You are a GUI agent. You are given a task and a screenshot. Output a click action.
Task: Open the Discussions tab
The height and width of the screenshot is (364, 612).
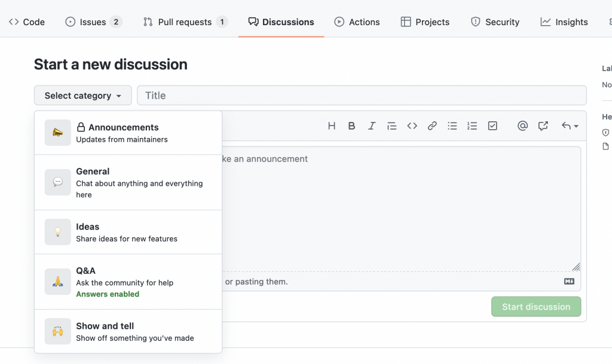click(281, 22)
